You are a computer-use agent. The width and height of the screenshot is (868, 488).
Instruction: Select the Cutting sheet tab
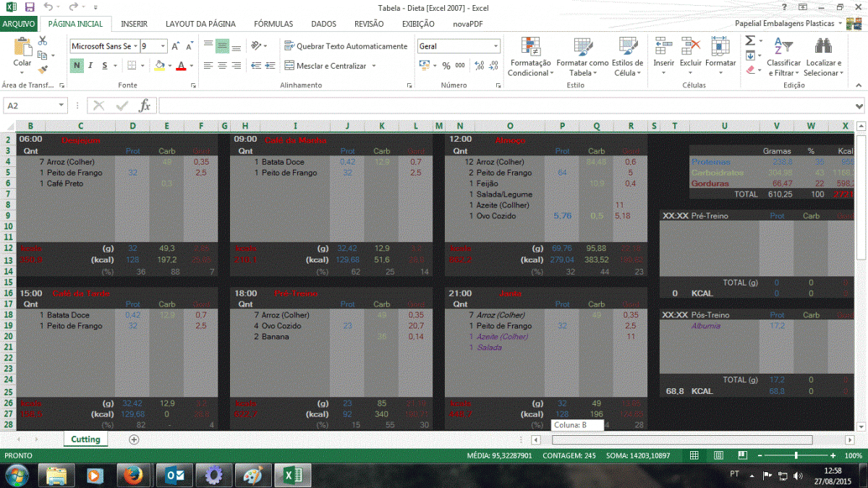click(x=85, y=440)
